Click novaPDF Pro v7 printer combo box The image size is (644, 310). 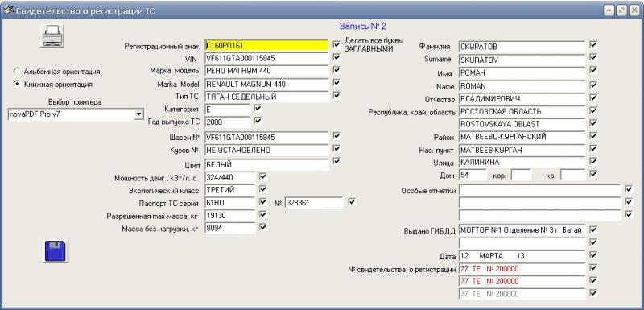(x=76, y=114)
